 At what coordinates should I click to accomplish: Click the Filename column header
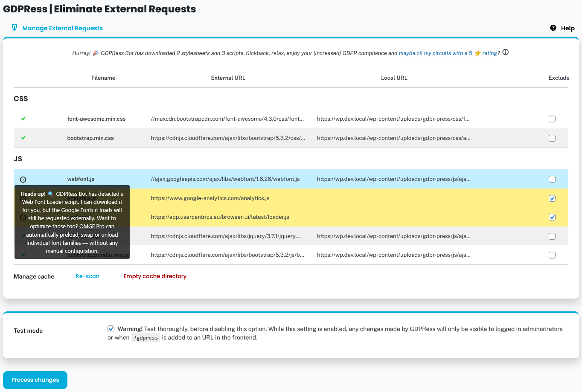point(103,78)
